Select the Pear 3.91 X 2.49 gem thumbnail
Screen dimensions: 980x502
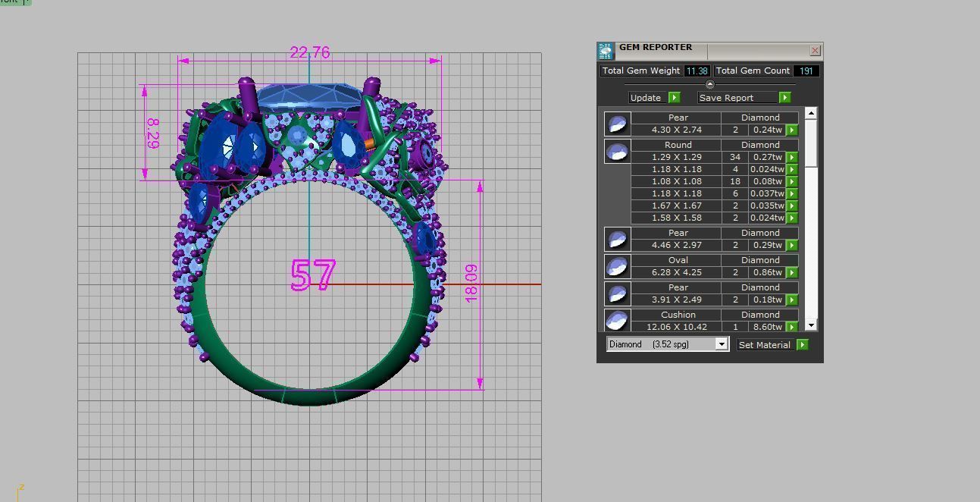point(617,293)
